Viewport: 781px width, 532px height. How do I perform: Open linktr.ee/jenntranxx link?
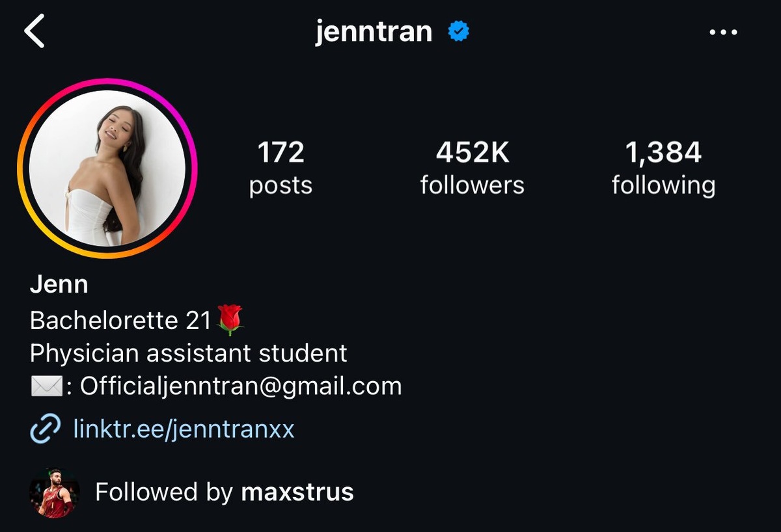tap(184, 429)
